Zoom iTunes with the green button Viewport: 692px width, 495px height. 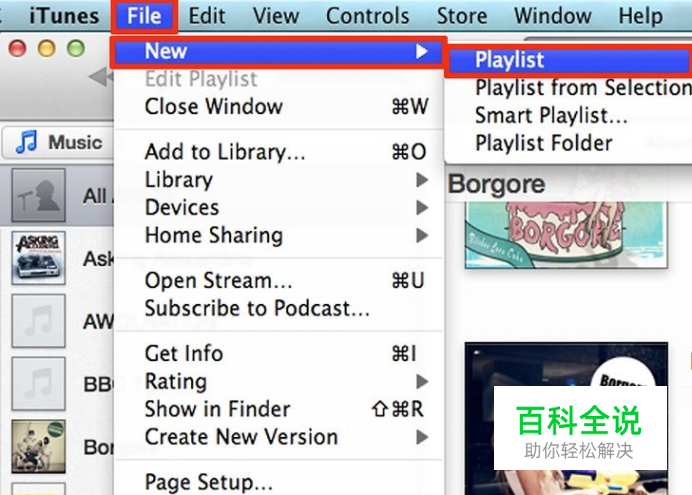tap(76, 48)
